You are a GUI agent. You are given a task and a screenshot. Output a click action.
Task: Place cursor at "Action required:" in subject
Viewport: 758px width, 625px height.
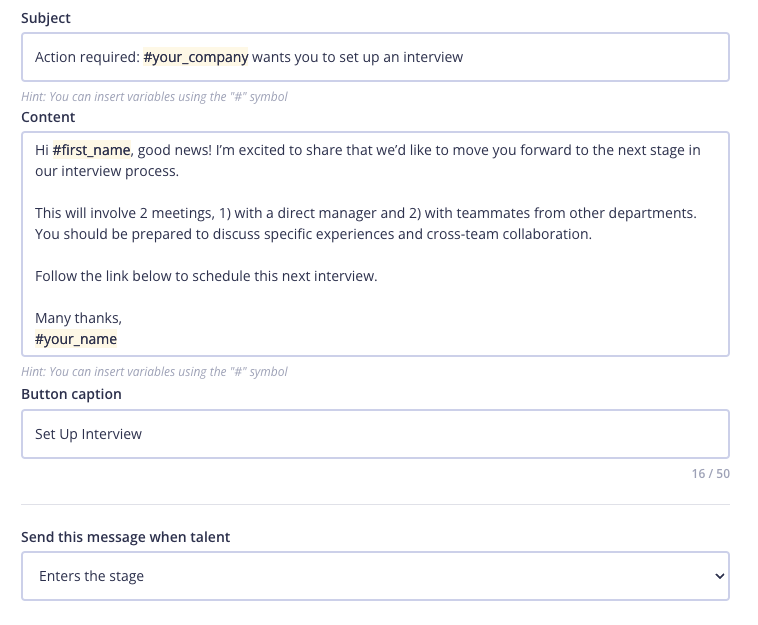(86, 57)
